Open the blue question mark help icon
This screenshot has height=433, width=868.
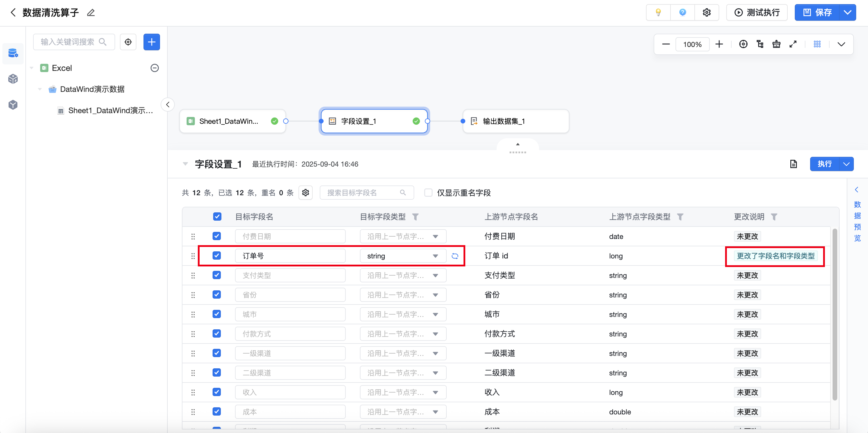(x=682, y=12)
